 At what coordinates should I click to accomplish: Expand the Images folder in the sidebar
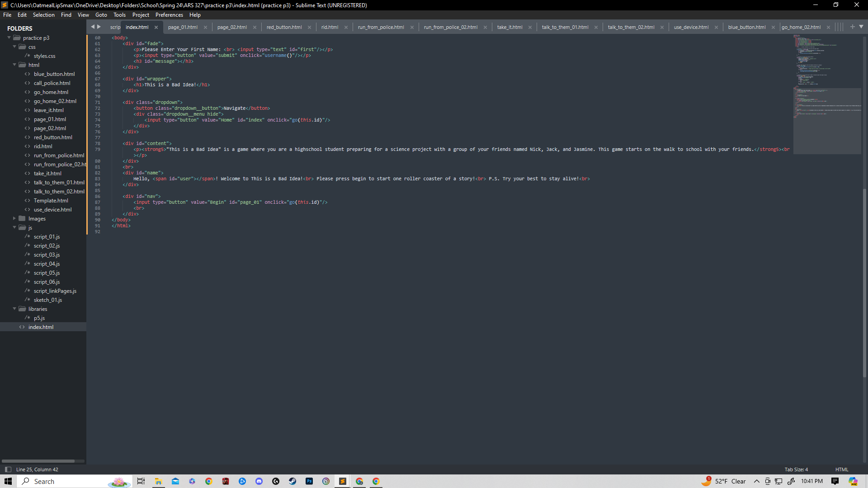click(14, 218)
